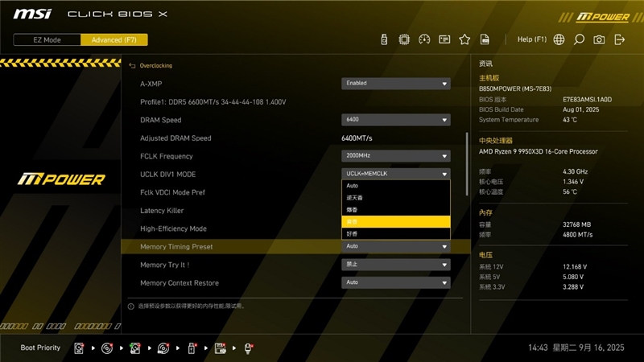This screenshot has width=644, height=362.
Task: Click the 4800 MT/s memory frequency value
Action: click(x=577, y=235)
